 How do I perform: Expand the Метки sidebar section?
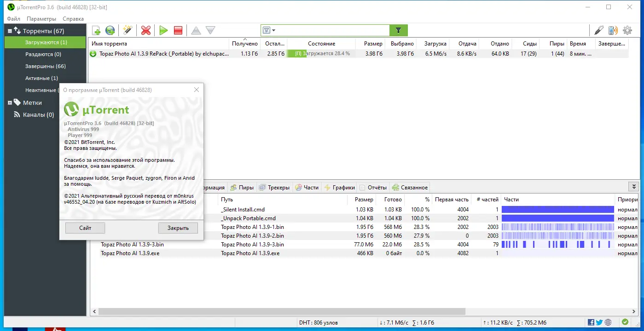[10, 103]
